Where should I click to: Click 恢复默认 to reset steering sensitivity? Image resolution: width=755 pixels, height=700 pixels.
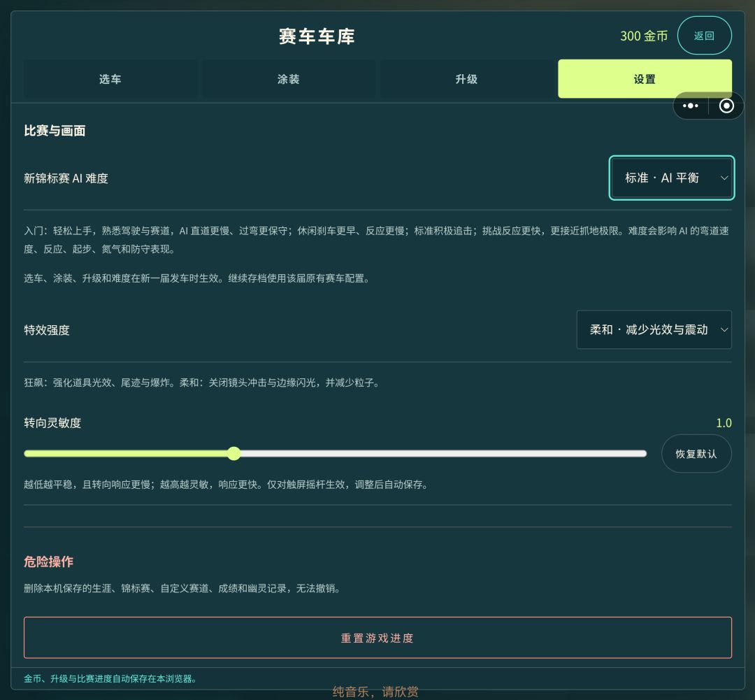pos(696,454)
